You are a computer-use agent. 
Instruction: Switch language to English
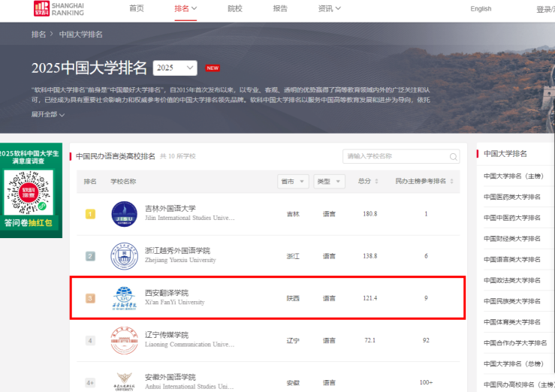click(x=481, y=9)
